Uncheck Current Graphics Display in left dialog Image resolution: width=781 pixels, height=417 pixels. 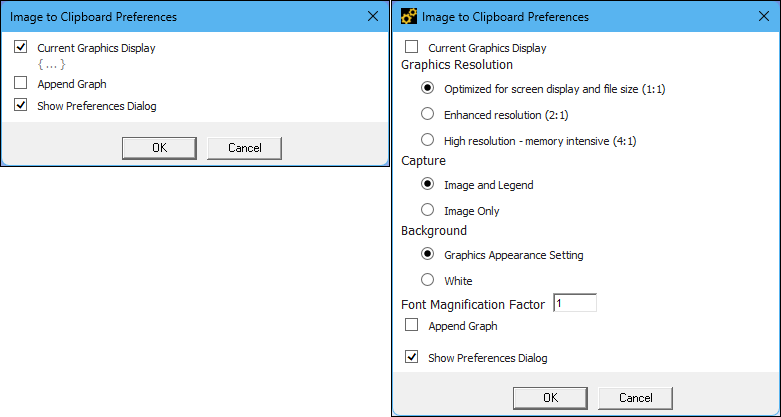pyautogui.click(x=22, y=47)
